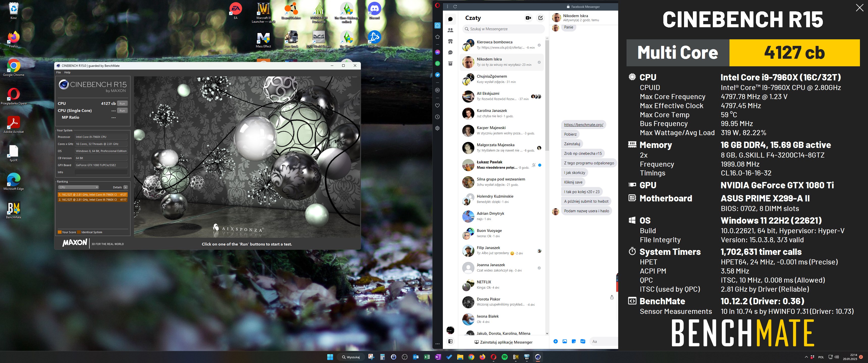Click Zainstaluj aplikację Messenger button
This screenshot has height=363, width=868.
point(503,342)
